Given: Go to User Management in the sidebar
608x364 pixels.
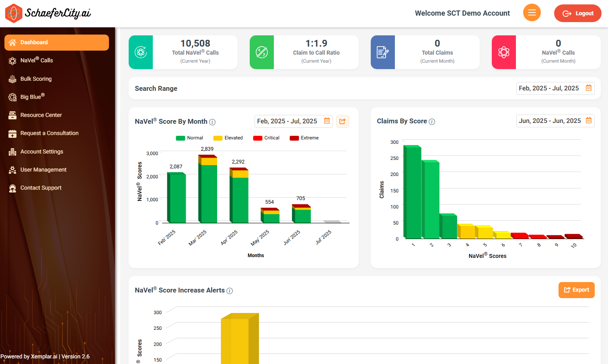Looking at the screenshot, I should (x=43, y=170).
